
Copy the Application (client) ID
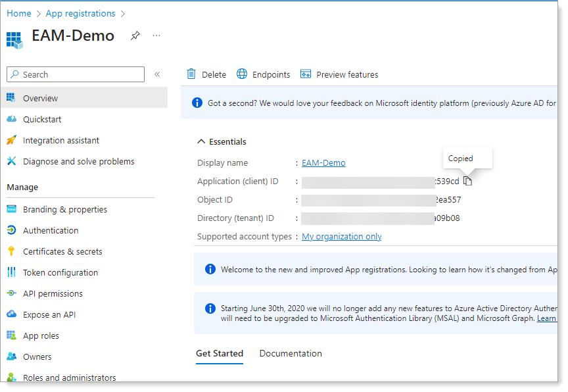point(467,181)
